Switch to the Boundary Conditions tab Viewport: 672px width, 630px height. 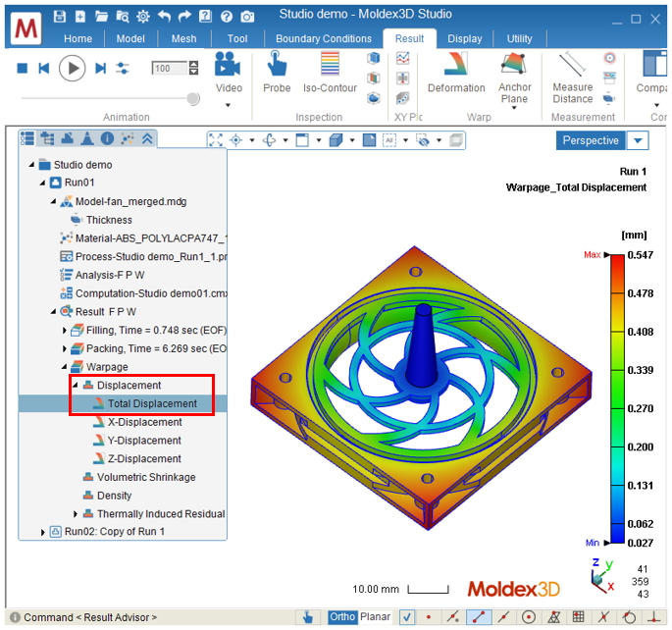[x=324, y=38]
